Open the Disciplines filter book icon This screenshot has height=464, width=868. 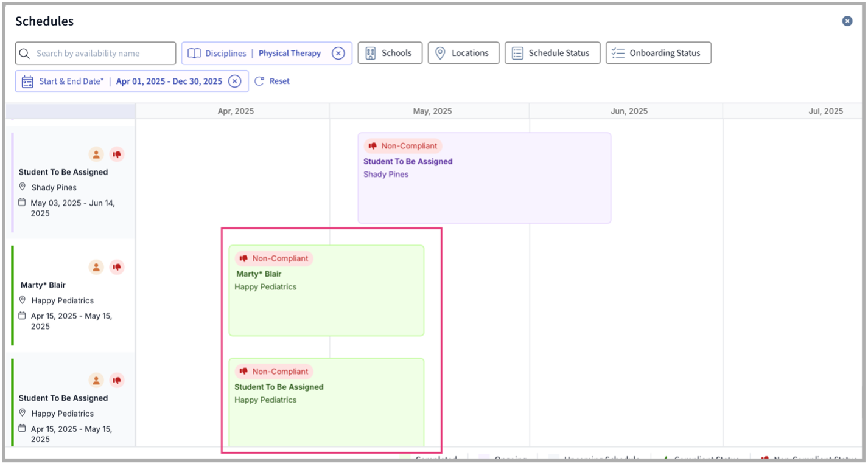point(194,53)
